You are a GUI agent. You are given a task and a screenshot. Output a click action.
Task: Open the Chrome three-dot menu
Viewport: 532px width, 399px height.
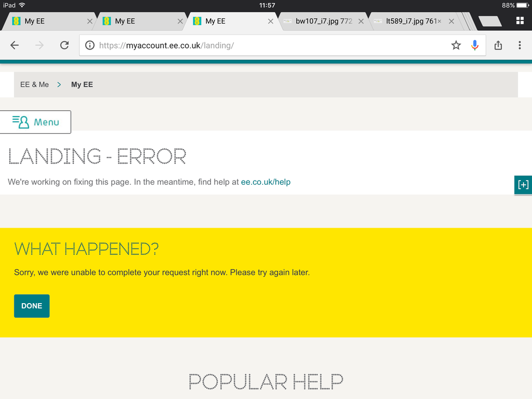pyautogui.click(x=520, y=45)
